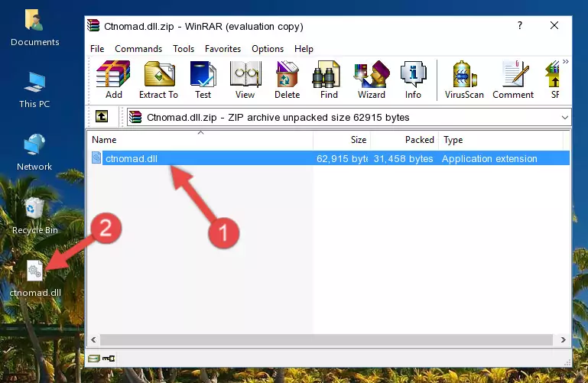Close the WinRAR window
The image size is (588, 383).
click(554, 25)
